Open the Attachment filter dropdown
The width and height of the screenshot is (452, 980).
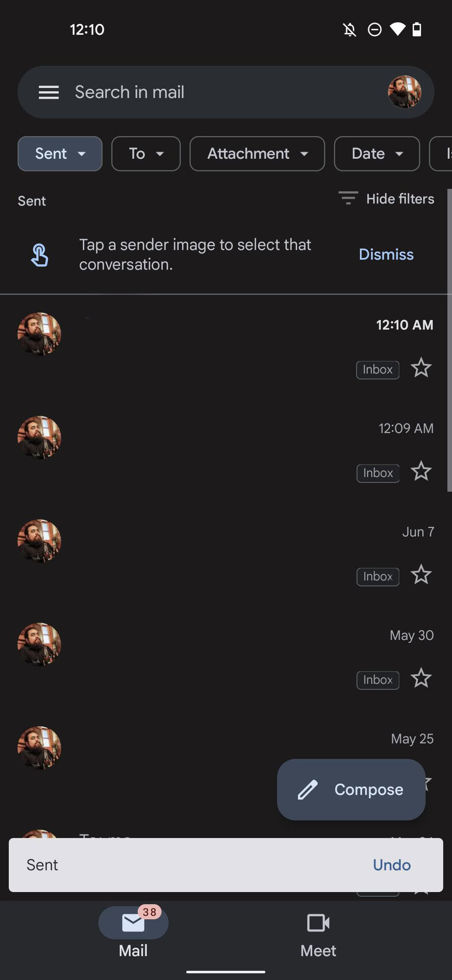pos(257,154)
